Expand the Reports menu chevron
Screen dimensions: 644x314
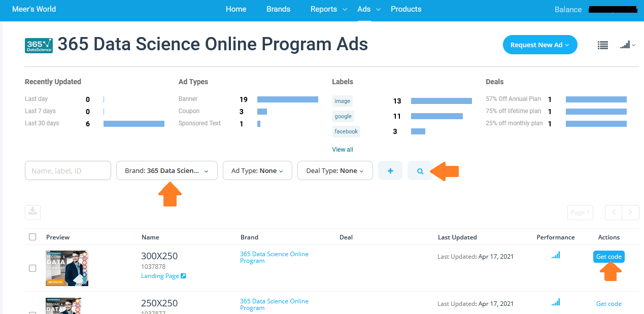coord(345,9)
